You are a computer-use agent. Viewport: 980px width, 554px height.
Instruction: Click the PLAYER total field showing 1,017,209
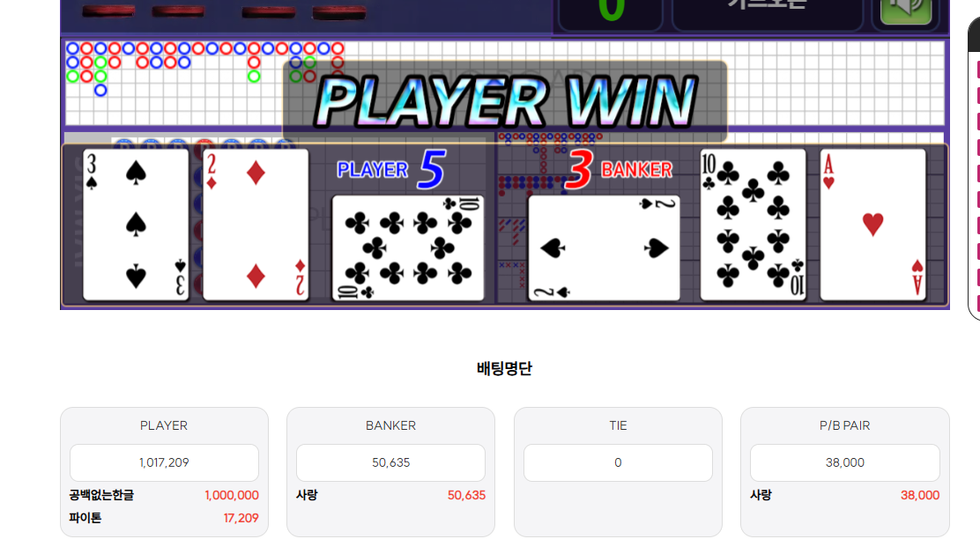tap(165, 462)
